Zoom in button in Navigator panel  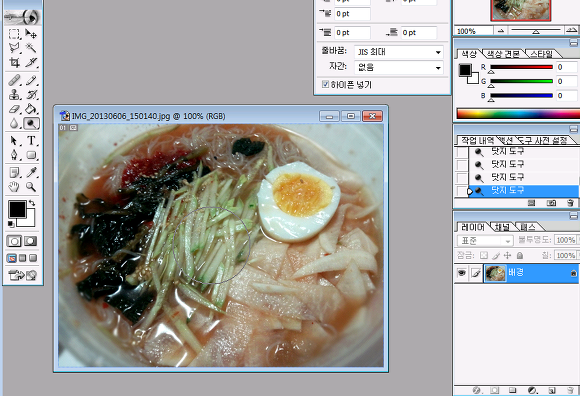[x=571, y=31]
